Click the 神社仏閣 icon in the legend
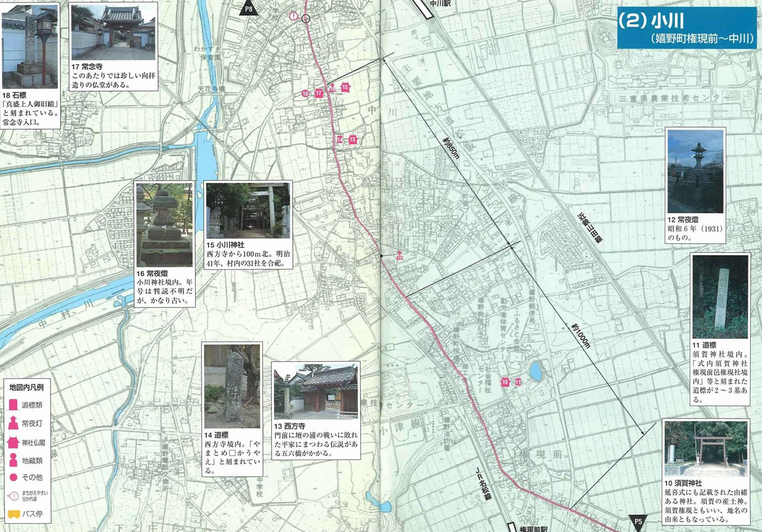 click(14, 442)
